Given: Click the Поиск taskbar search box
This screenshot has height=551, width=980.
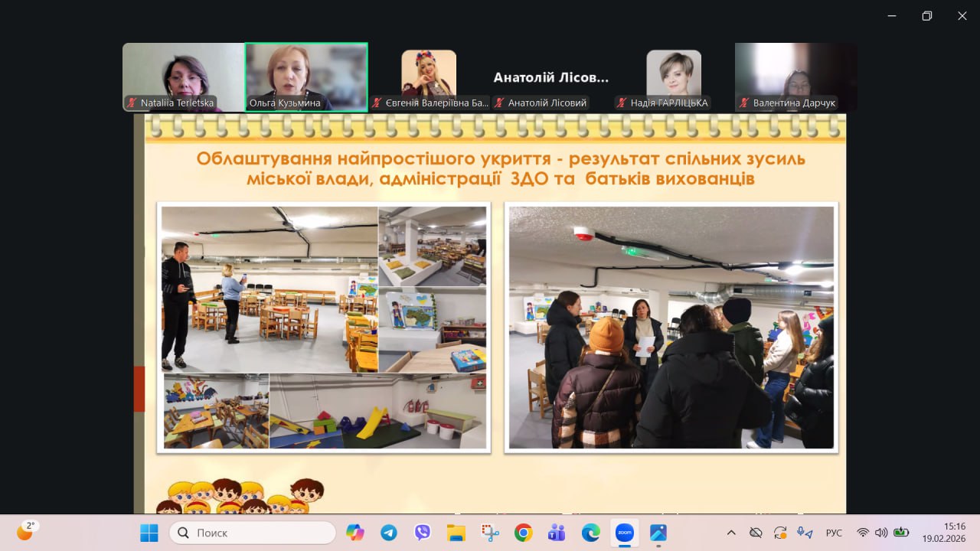Looking at the screenshot, I should pos(253,533).
